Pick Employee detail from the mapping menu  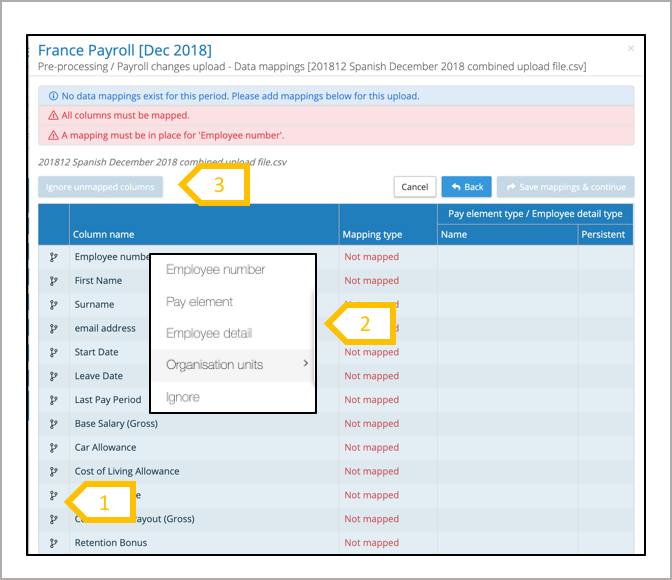coord(209,334)
